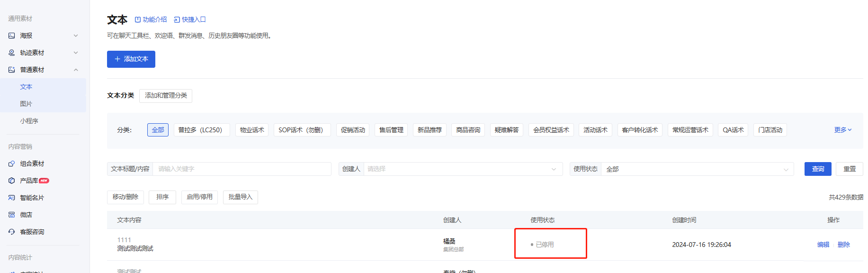The image size is (868, 273).
Task: Click the 查询 search button
Action: pos(818,169)
